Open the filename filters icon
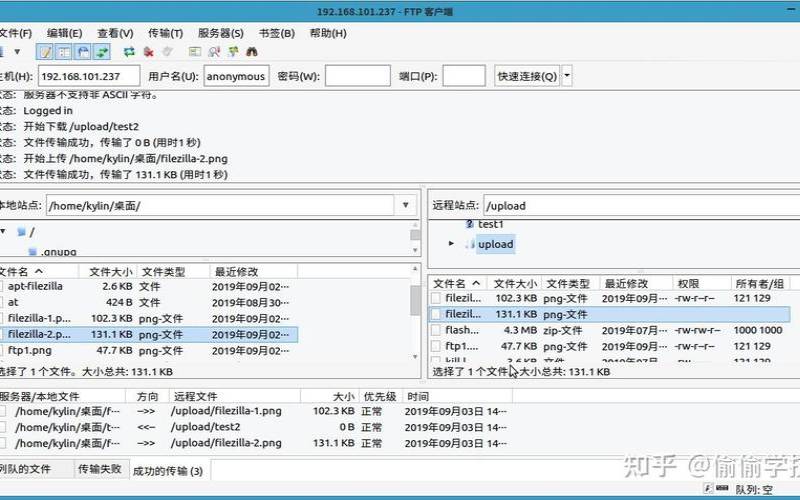 click(x=195, y=52)
